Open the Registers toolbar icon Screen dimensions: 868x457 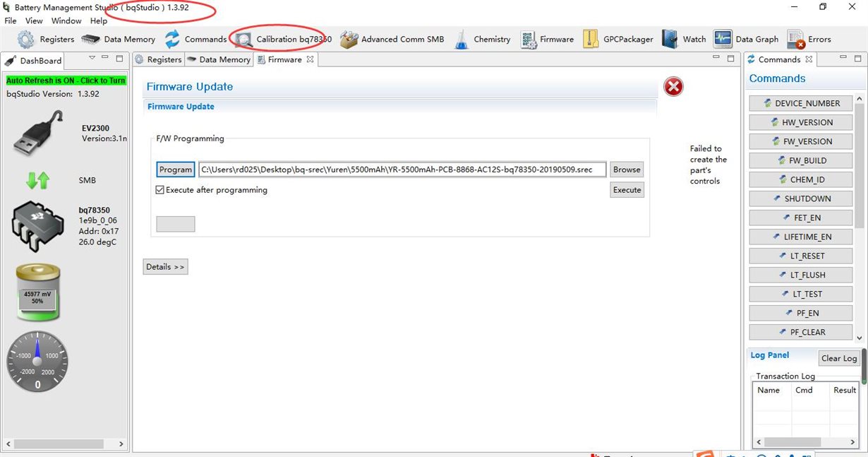25,40
